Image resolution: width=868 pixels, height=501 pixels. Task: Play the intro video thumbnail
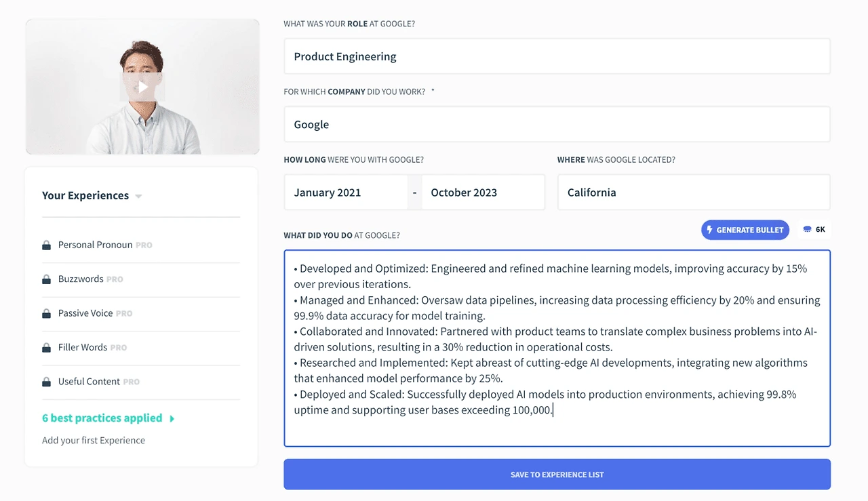(142, 87)
